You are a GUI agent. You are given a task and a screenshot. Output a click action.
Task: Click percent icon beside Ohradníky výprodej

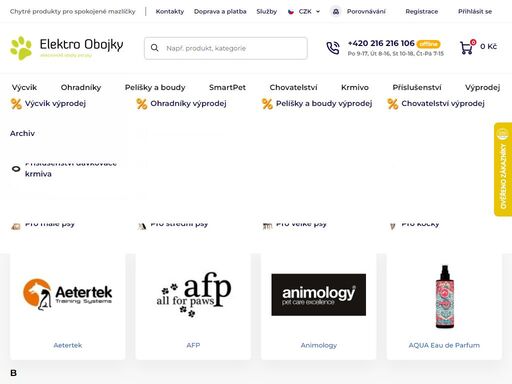(142, 104)
